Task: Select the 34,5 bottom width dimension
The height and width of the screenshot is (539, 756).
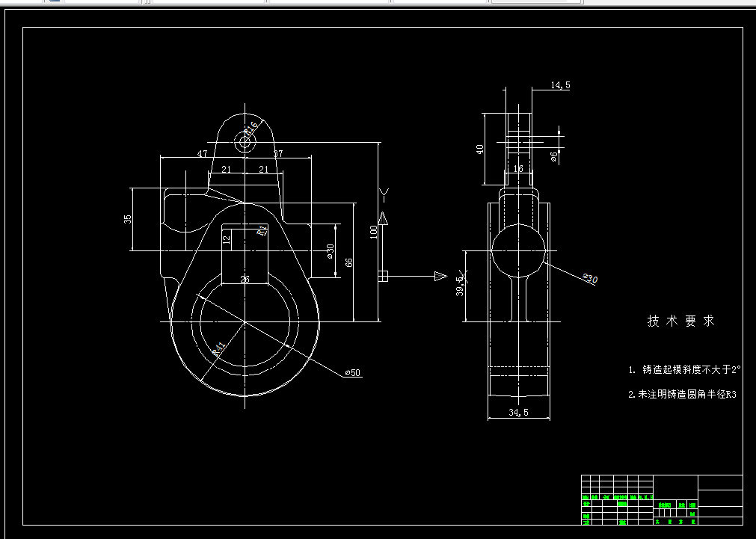Action: click(518, 412)
